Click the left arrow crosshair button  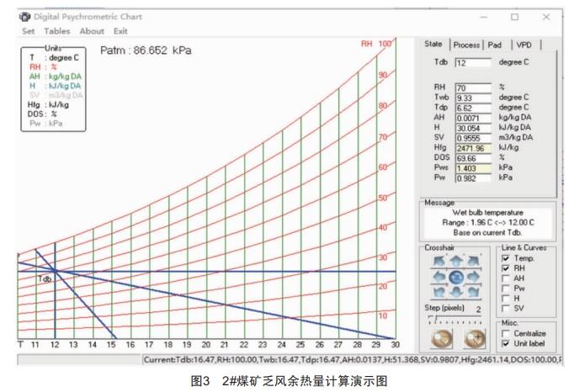(x=438, y=277)
